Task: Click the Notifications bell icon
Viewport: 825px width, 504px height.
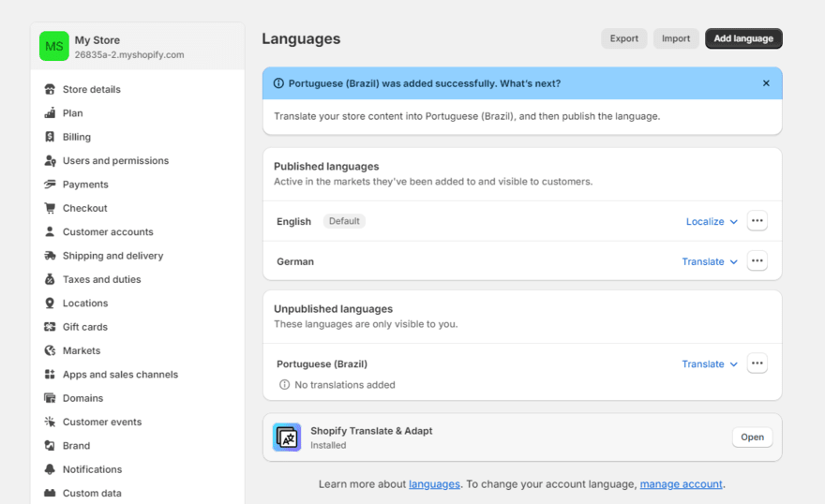Action: [50, 469]
